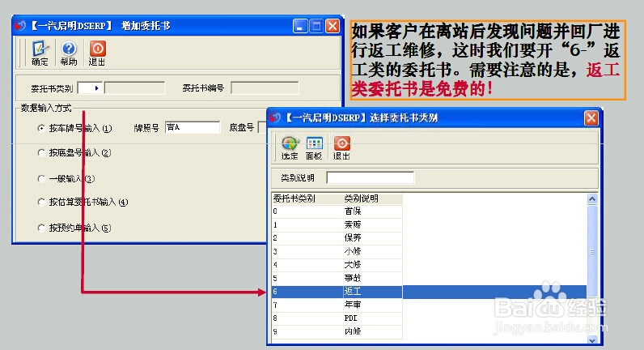
Task: Select row 7 年审
Action: click(x=337, y=305)
